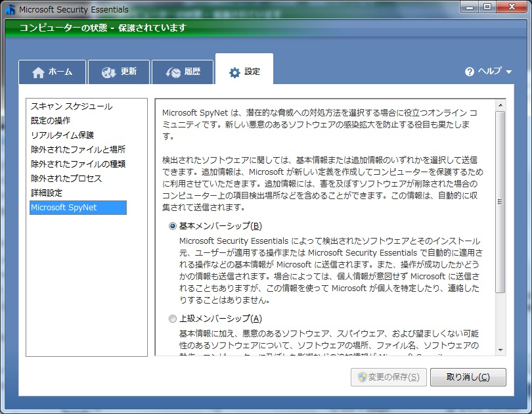Select 既定の操作 in settings list
The image size is (532, 414).
coord(51,120)
